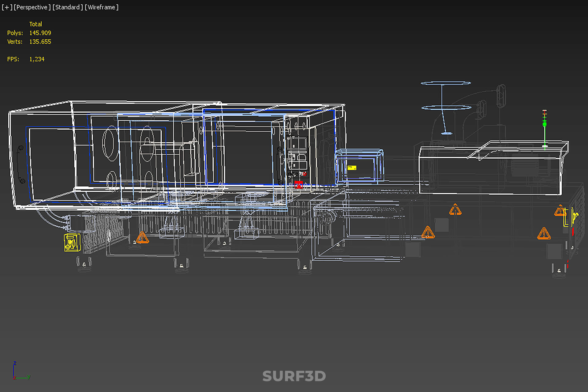
Task: Open the [+] viewport general menu
Action: [x=7, y=7]
